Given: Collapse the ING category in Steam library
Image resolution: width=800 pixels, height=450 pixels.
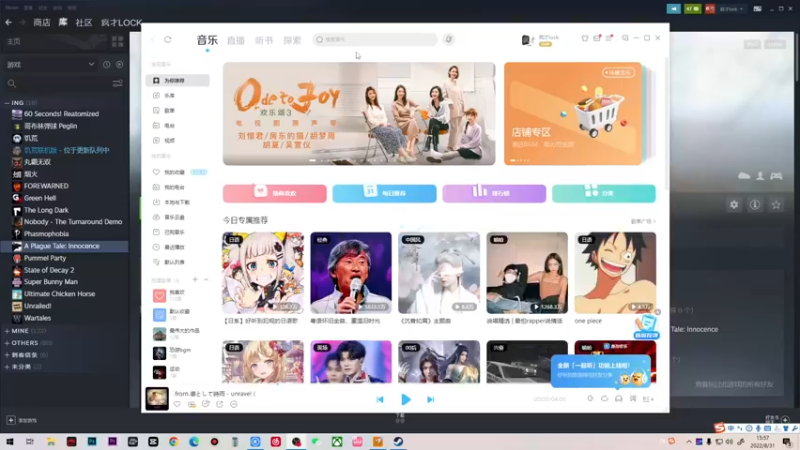Looking at the screenshot, I should pyautogui.click(x=7, y=103).
